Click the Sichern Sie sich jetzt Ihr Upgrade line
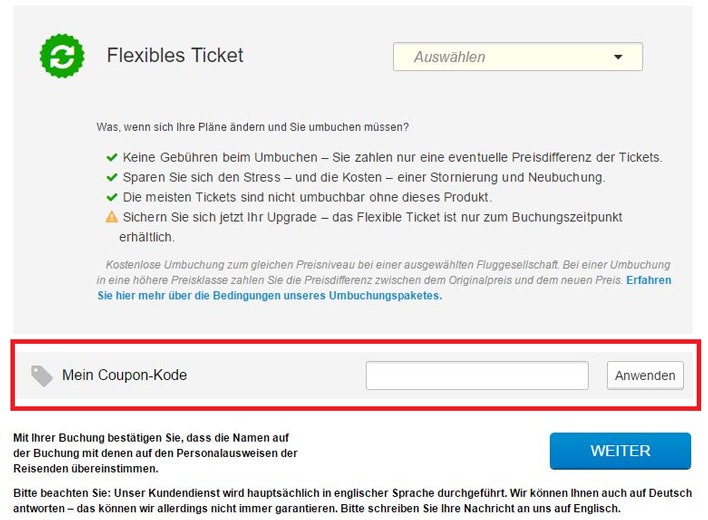 371,227
